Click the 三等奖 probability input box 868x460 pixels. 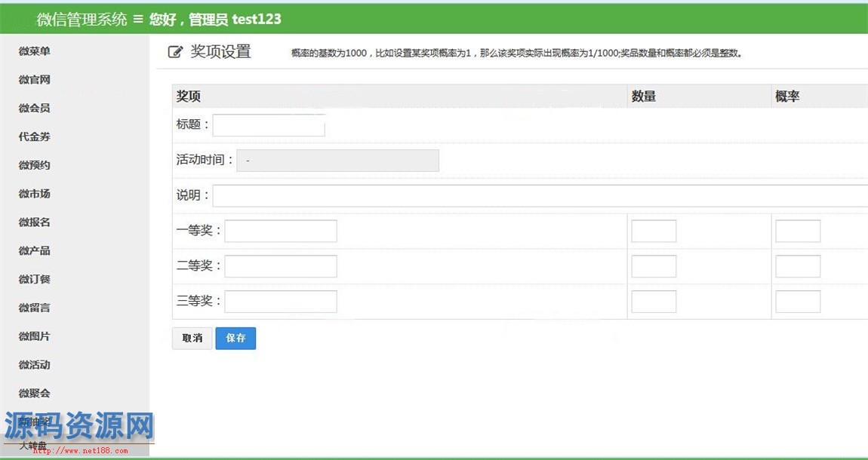[798, 302]
